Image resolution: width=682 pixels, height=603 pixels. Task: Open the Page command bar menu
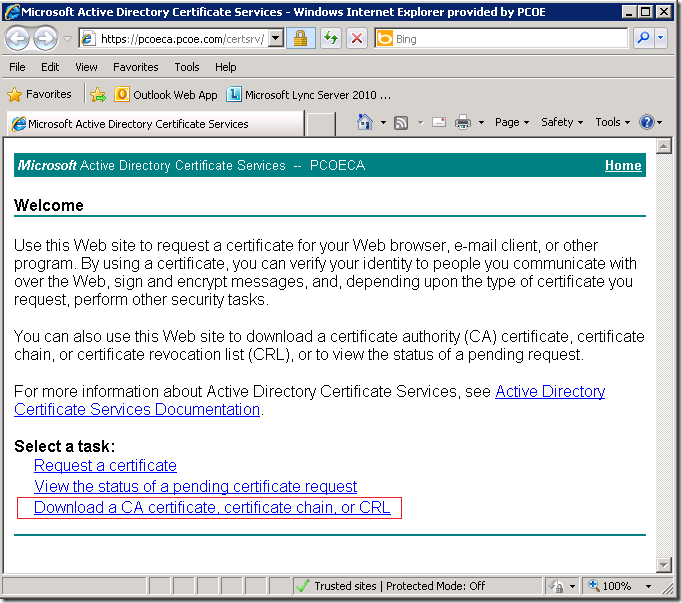[512, 122]
